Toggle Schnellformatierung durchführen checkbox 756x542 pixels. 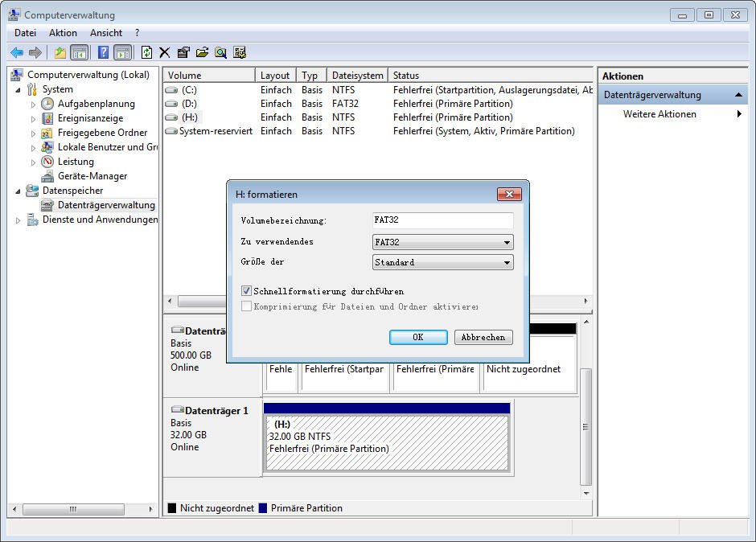pyautogui.click(x=246, y=291)
